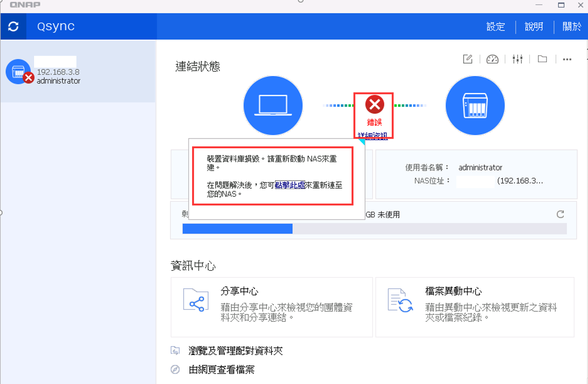The height and width of the screenshot is (384, 588).
Task: Click the folder icon in the top toolbar
Action: click(x=541, y=59)
